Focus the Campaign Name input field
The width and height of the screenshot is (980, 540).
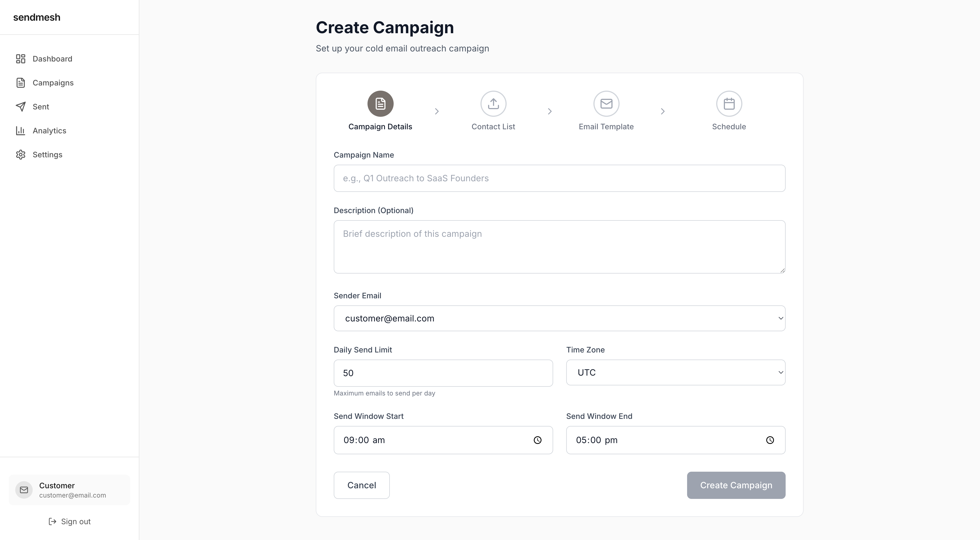[x=559, y=178]
